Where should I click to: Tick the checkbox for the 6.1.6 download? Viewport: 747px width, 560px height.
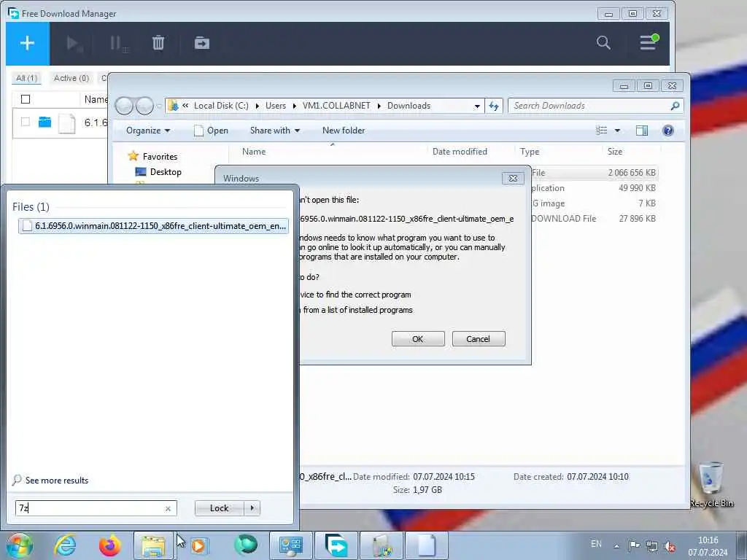click(x=26, y=122)
